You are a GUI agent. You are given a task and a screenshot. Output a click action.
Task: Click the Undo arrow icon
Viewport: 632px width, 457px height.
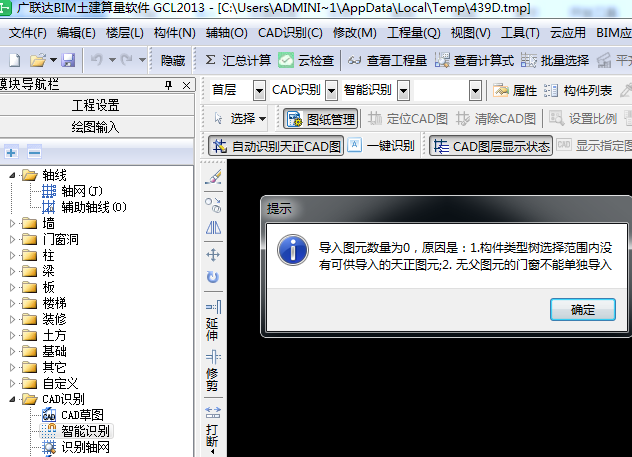pyautogui.click(x=96, y=60)
